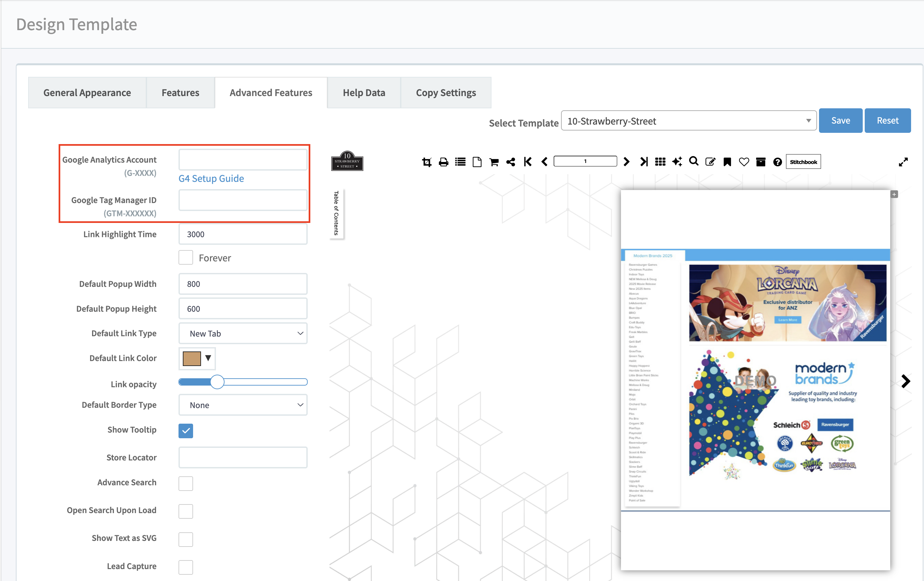Uncheck the Show Tooltip checkbox
The image size is (924, 581).
pyautogui.click(x=186, y=431)
